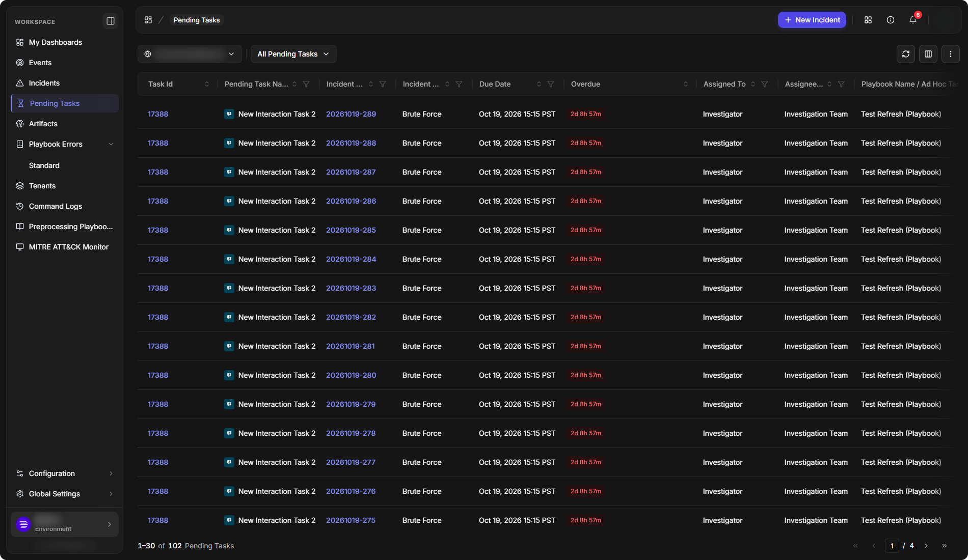Click Pending Tasks breadcrumb label

[197, 20]
